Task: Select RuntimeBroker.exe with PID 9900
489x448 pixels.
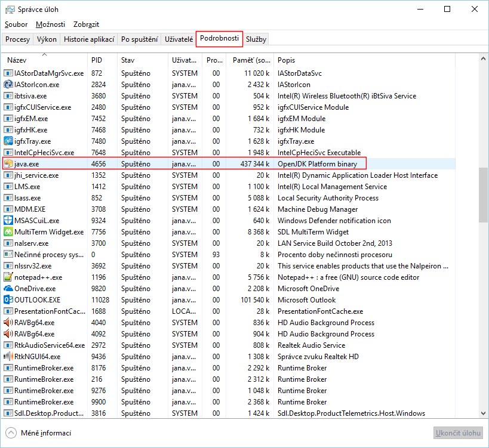Action: click(44, 402)
